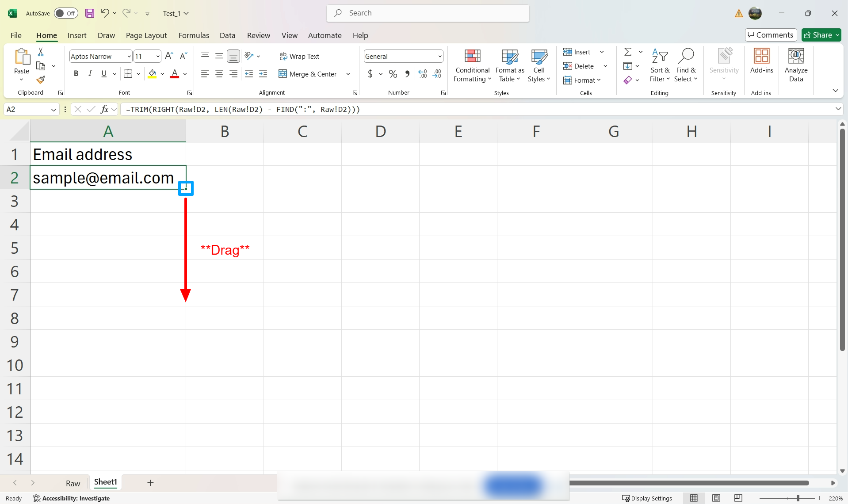
Task: Click the Format Painter brush icon
Action: [x=41, y=80]
